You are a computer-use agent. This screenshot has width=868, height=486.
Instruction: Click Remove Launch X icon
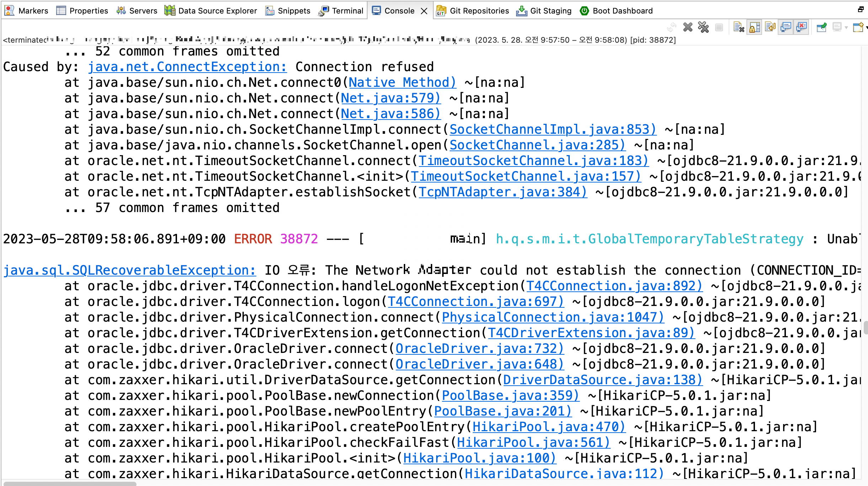(688, 27)
